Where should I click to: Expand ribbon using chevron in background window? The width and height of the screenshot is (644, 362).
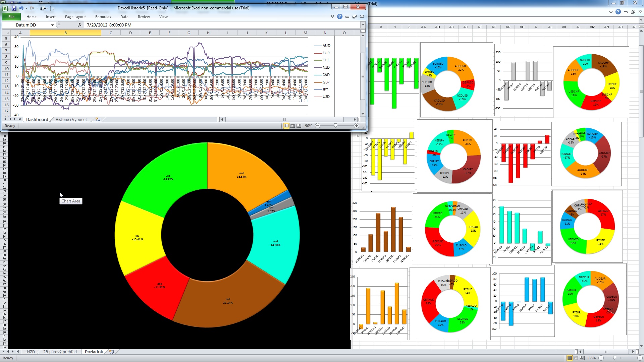(x=611, y=12)
